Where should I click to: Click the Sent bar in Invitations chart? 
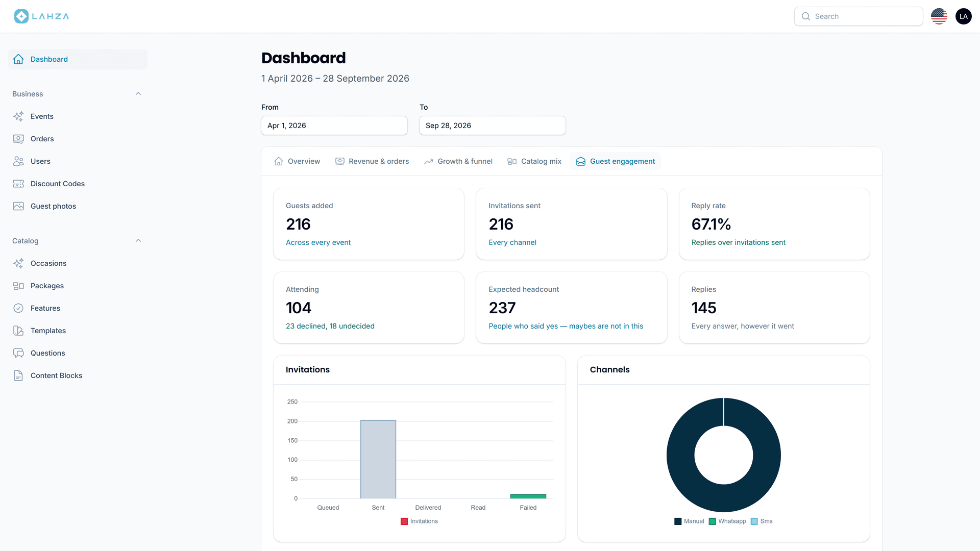(378, 459)
